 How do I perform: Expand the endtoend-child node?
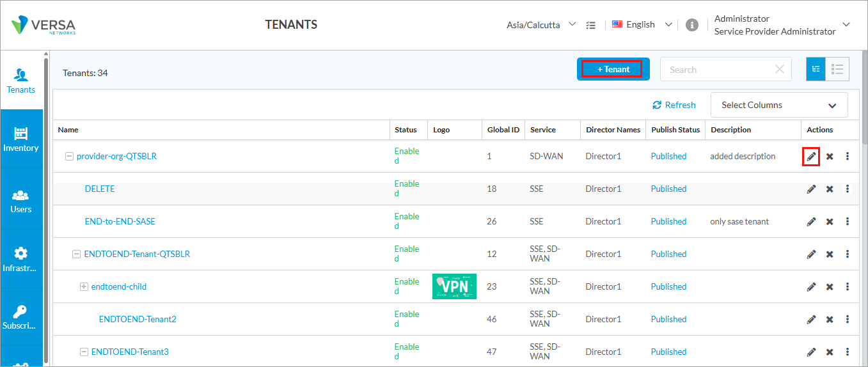pos(84,286)
